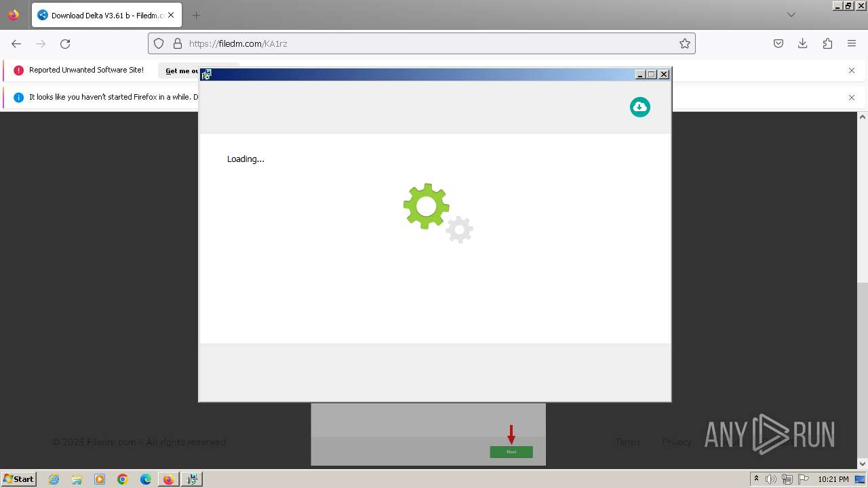This screenshot has width=868, height=488.
Task: Go back to previous page
Action: 16,43
